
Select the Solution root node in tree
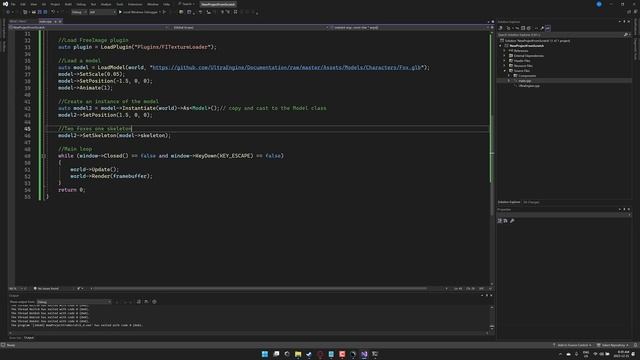537,41
